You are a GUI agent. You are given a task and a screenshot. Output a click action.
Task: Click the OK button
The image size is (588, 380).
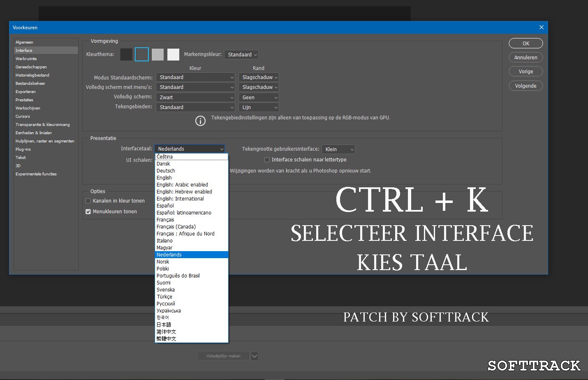pos(525,44)
